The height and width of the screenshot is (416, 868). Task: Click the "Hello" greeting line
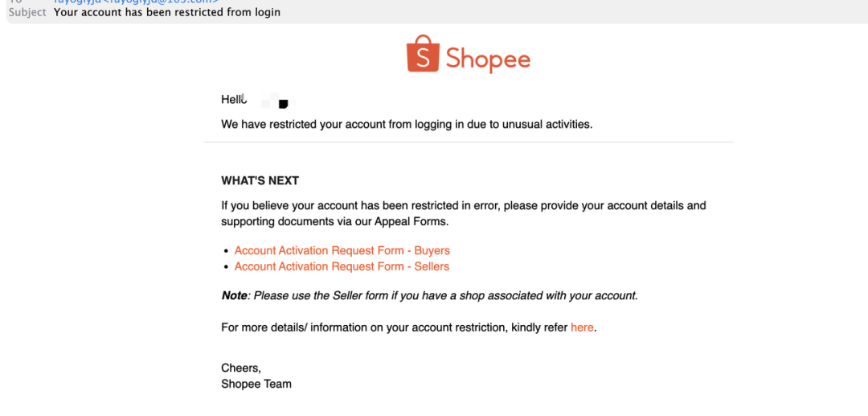click(x=232, y=100)
